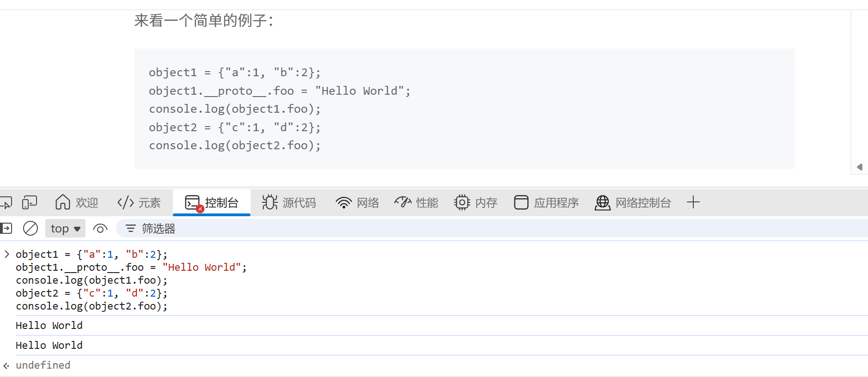Click console.log(object1.foo) in the article code block
Viewport: 868px width, 377px height.
pyautogui.click(x=235, y=109)
